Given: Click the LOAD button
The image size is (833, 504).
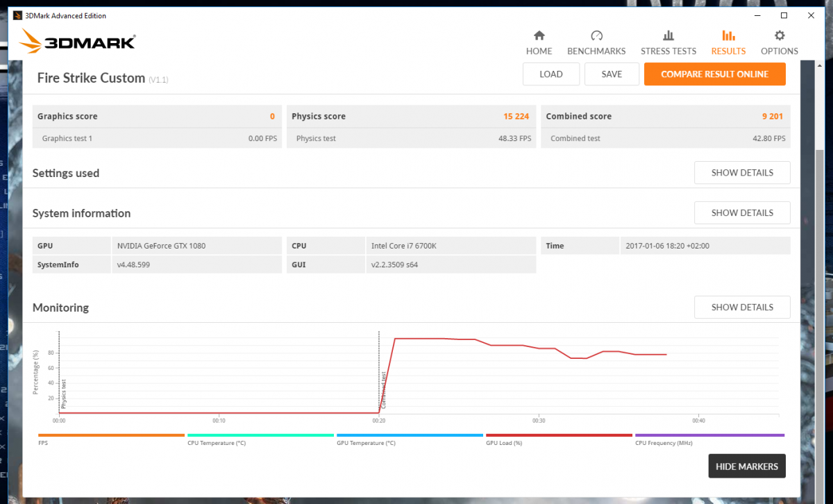Looking at the screenshot, I should (x=551, y=74).
